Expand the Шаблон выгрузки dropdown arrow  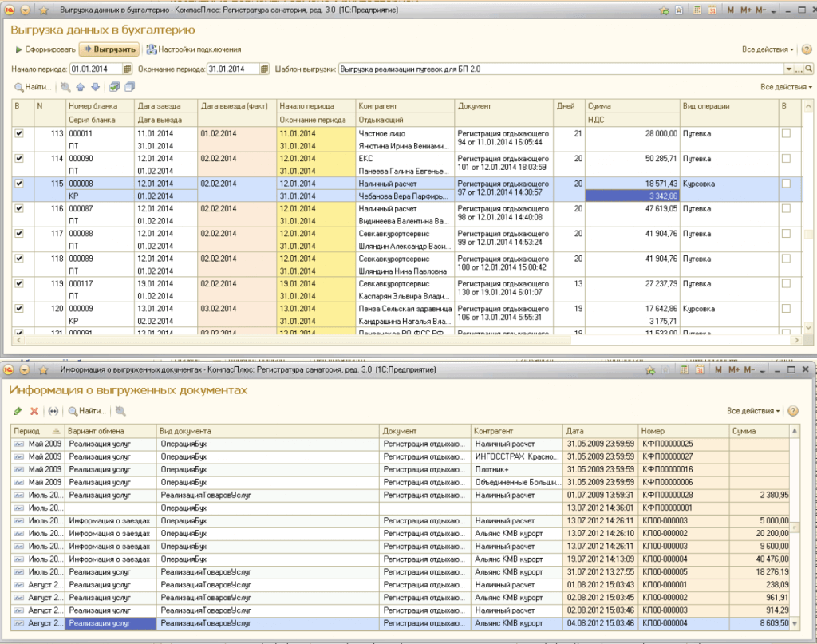coord(788,69)
